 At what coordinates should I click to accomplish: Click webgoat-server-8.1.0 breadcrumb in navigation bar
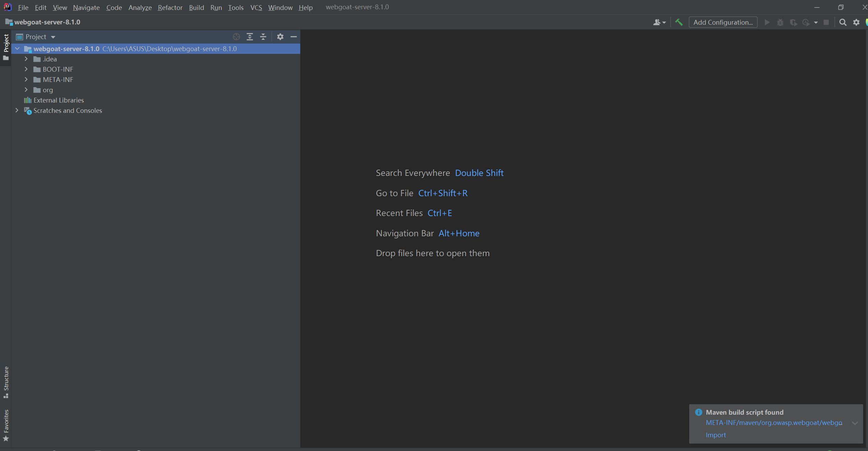click(x=43, y=22)
